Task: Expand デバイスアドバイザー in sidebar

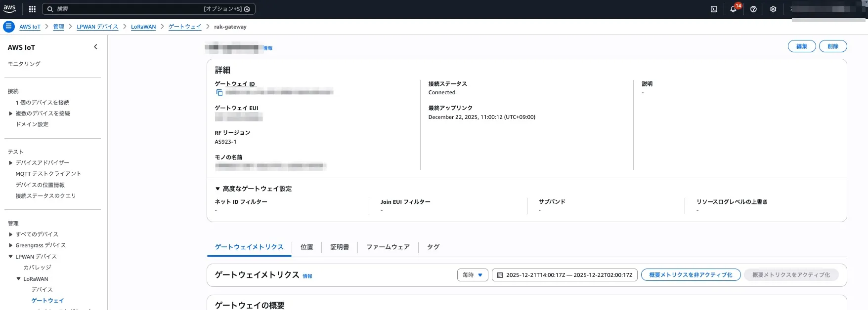Action: (x=10, y=163)
